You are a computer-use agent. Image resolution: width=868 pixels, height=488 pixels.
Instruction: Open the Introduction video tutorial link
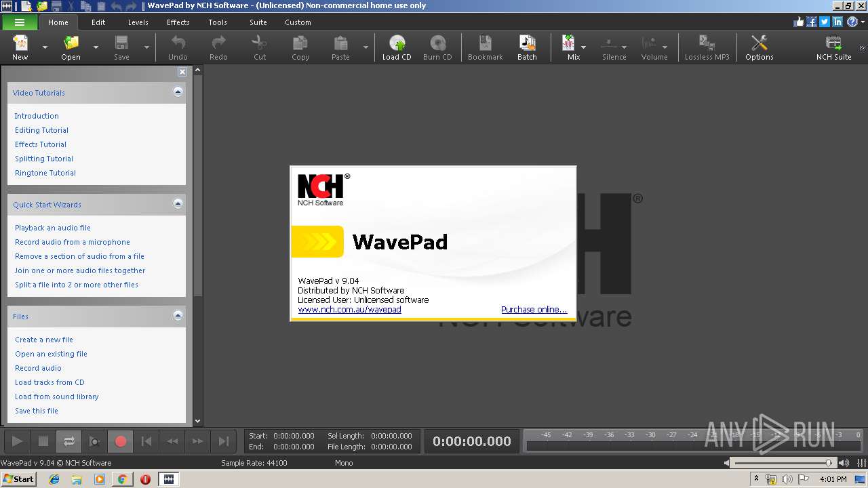tap(37, 116)
